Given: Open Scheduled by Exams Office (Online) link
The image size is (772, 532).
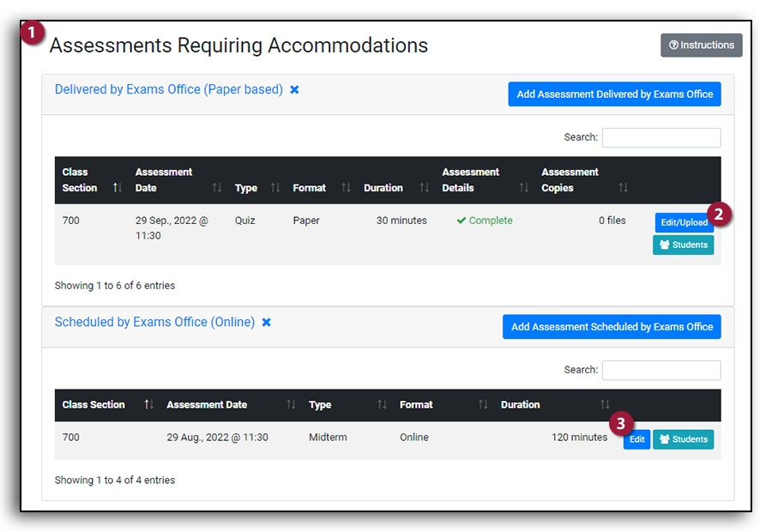Looking at the screenshot, I should (x=154, y=323).
